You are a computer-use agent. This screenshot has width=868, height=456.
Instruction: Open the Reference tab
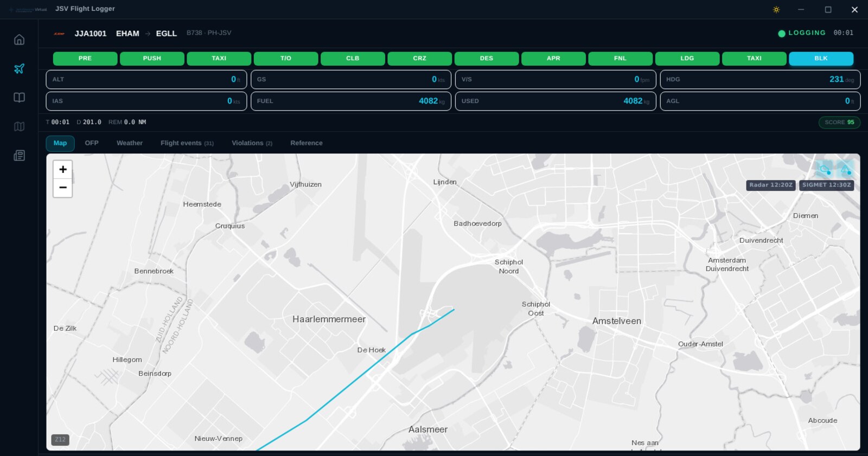(x=307, y=143)
